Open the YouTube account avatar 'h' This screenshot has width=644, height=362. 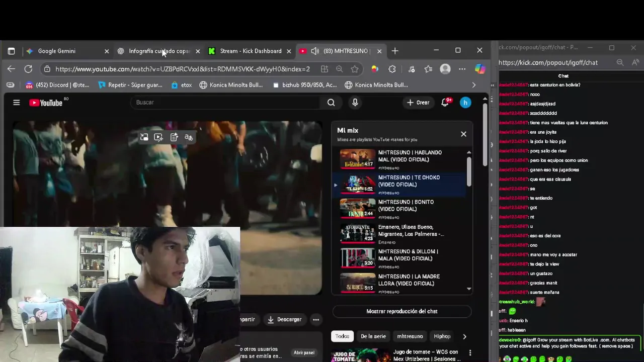[x=465, y=103]
